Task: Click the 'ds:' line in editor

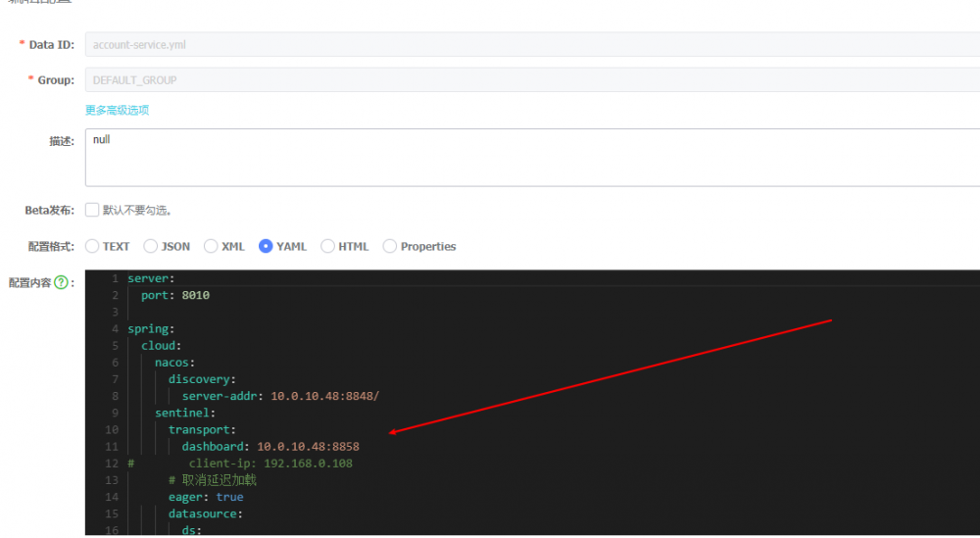Action: pos(192,530)
